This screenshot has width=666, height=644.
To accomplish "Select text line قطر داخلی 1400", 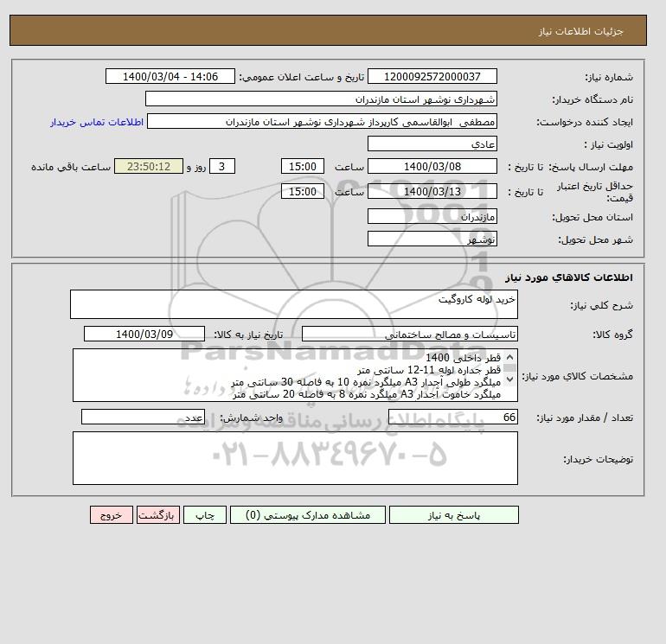I will pos(463,358).
